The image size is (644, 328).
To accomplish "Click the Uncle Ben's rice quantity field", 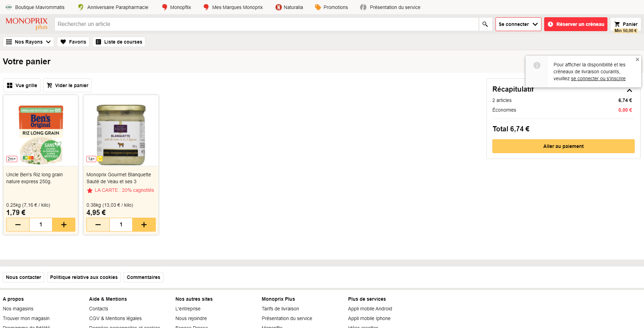I will click(x=41, y=225).
